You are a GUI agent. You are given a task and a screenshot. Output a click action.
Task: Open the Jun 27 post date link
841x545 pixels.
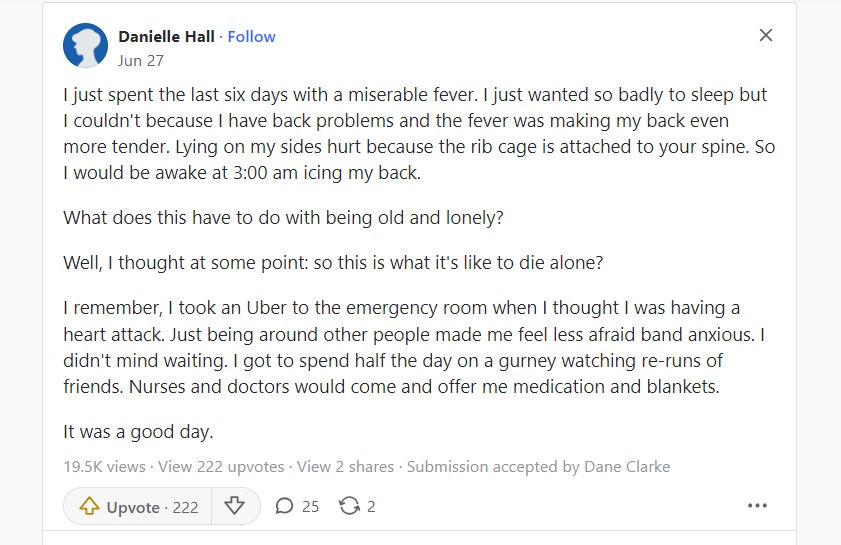click(x=141, y=61)
